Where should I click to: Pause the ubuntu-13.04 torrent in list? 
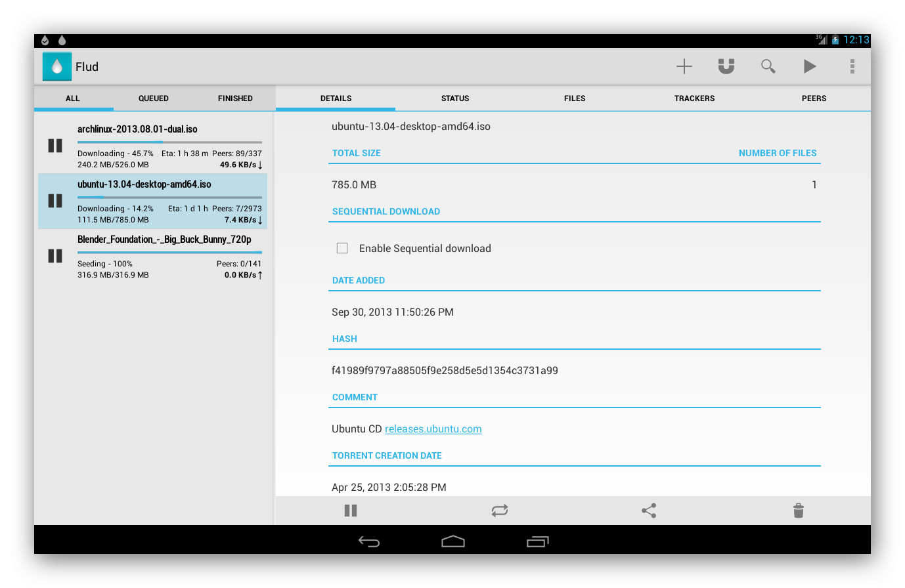tap(55, 201)
